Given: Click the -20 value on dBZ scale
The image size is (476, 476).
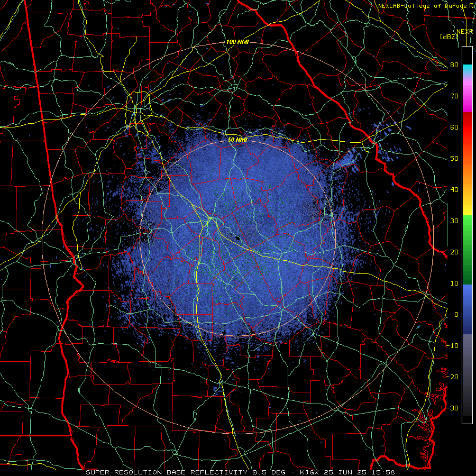Looking at the screenshot, I should pos(452,377).
